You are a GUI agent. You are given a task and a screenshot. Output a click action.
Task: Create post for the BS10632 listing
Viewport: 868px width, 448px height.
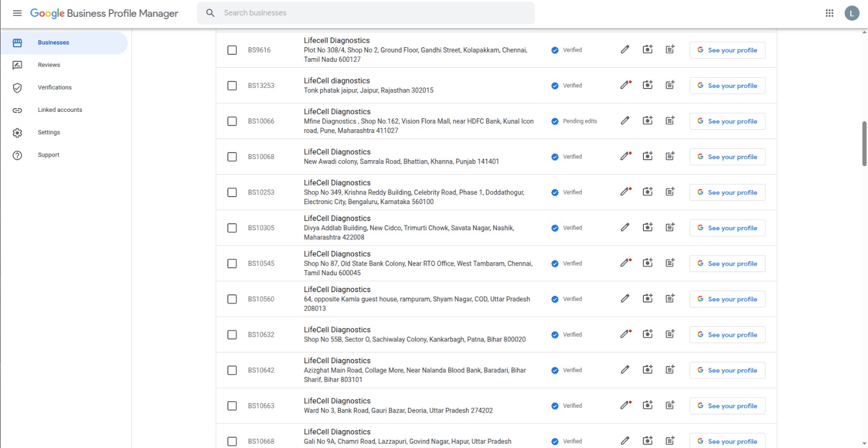click(670, 335)
